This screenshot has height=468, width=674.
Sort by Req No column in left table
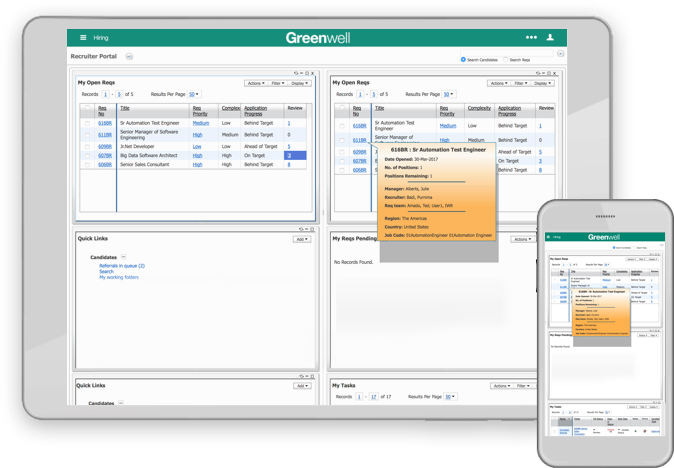pos(102,111)
